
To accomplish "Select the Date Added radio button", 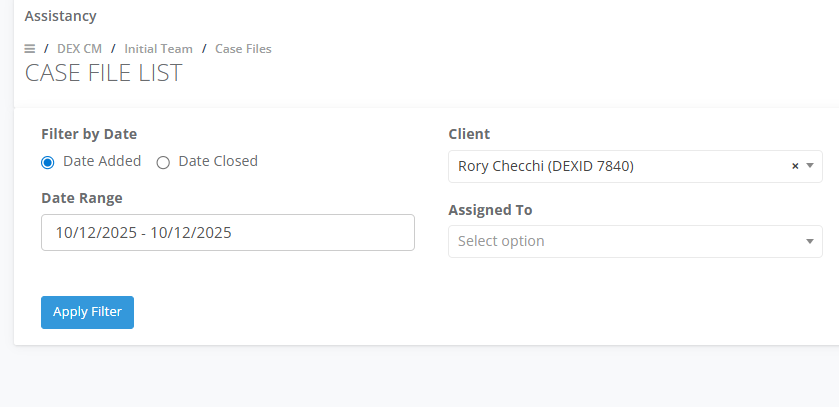I will point(48,162).
